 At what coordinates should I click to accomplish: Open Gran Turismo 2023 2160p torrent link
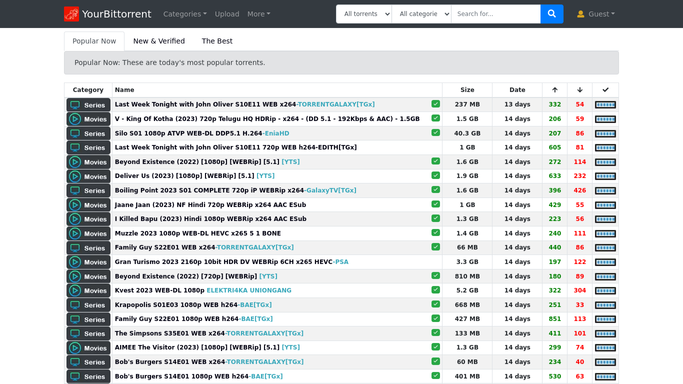pyautogui.click(x=231, y=262)
